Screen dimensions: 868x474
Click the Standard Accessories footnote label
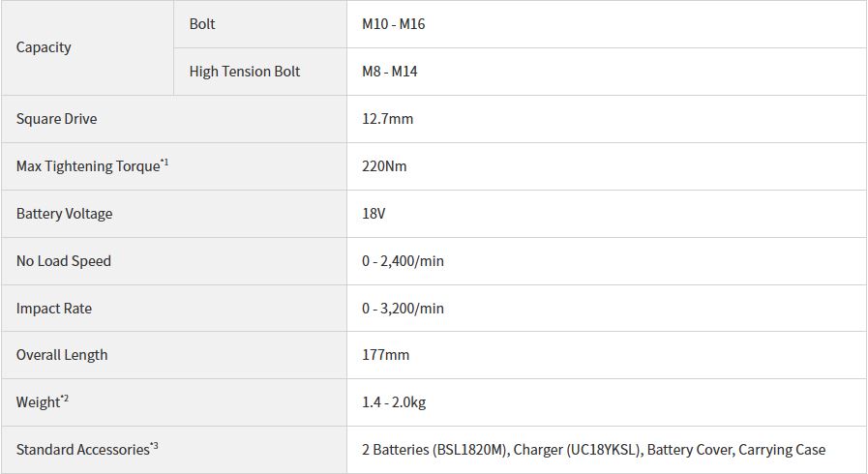pos(87,449)
